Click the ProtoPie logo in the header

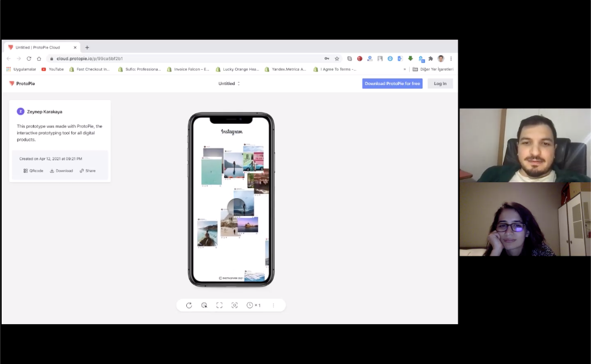22,83
